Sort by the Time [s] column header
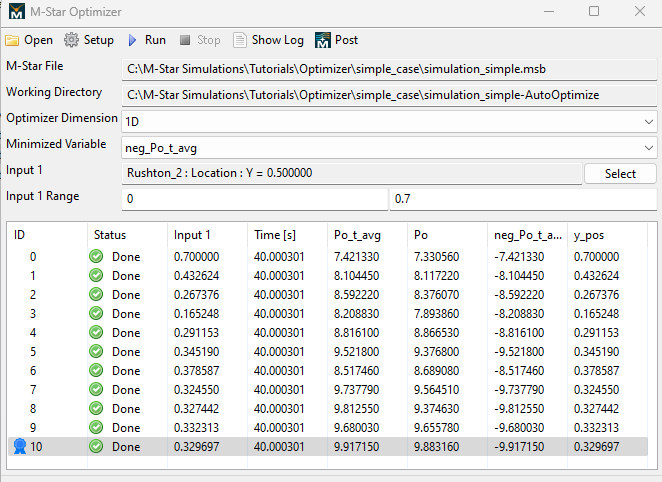The height and width of the screenshot is (482, 662). (275, 235)
